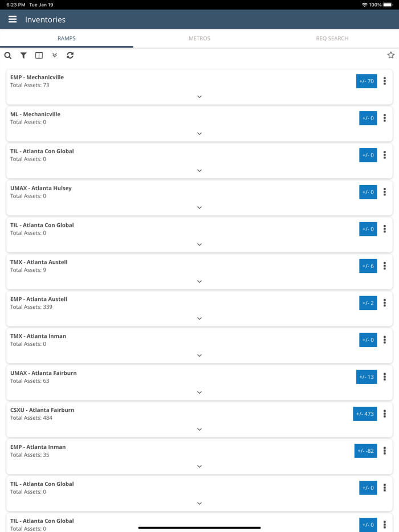Click the +/- -82 button
The image size is (399, 532).
[365, 451]
